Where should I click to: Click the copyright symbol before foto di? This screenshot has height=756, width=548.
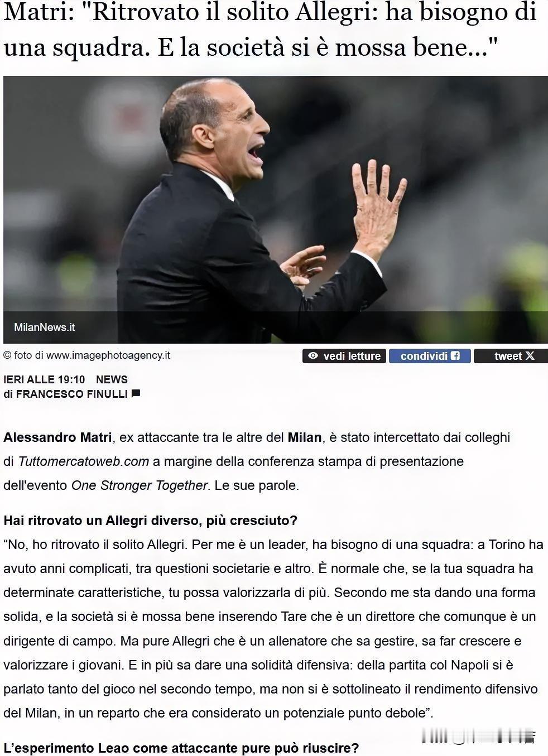pos(7,355)
